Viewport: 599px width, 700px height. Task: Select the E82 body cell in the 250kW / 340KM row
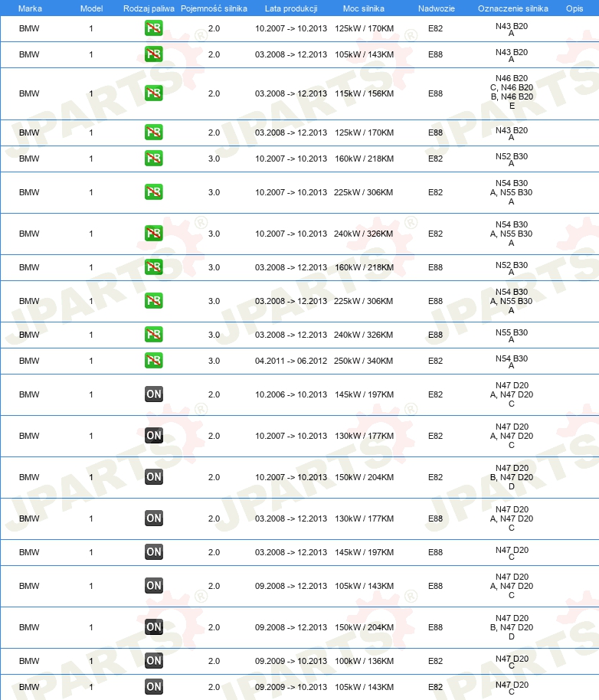pos(435,361)
